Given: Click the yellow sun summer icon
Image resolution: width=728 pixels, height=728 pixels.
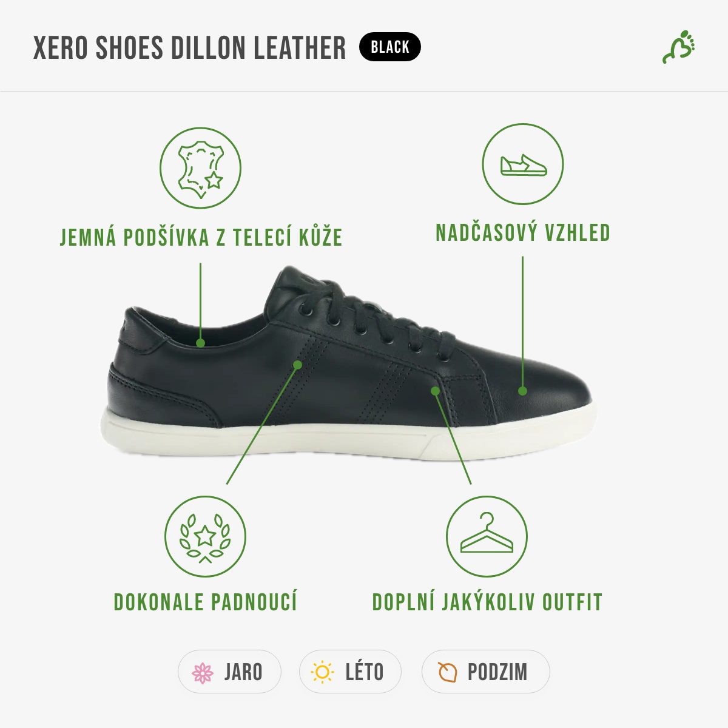Looking at the screenshot, I should [x=322, y=672].
